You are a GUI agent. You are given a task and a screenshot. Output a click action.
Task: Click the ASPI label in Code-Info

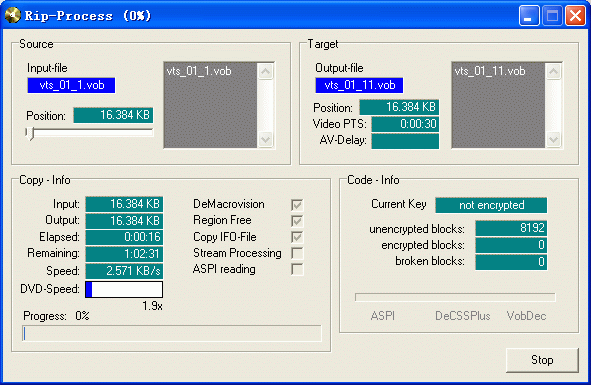383,316
